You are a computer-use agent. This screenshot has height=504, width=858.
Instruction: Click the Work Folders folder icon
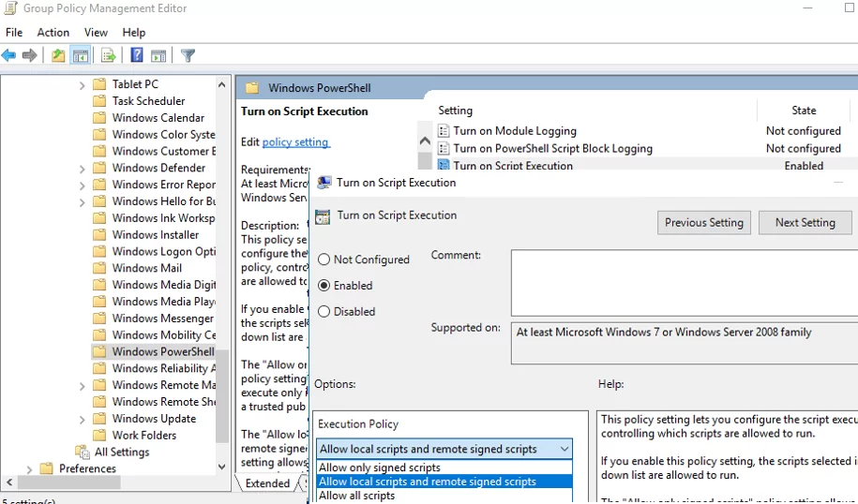point(99,435)
